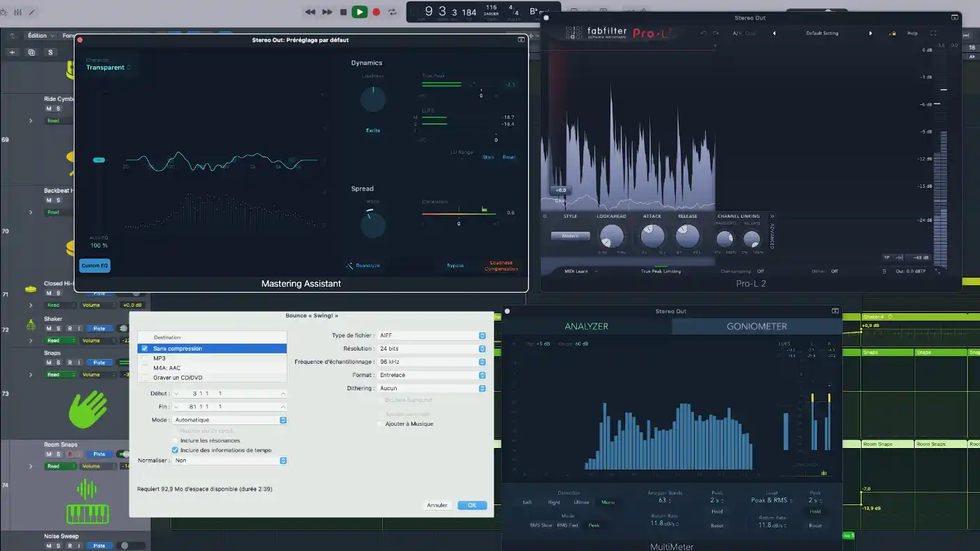Toggle the TP true peak meter button
980x551 pixels.
coord(887,257)
